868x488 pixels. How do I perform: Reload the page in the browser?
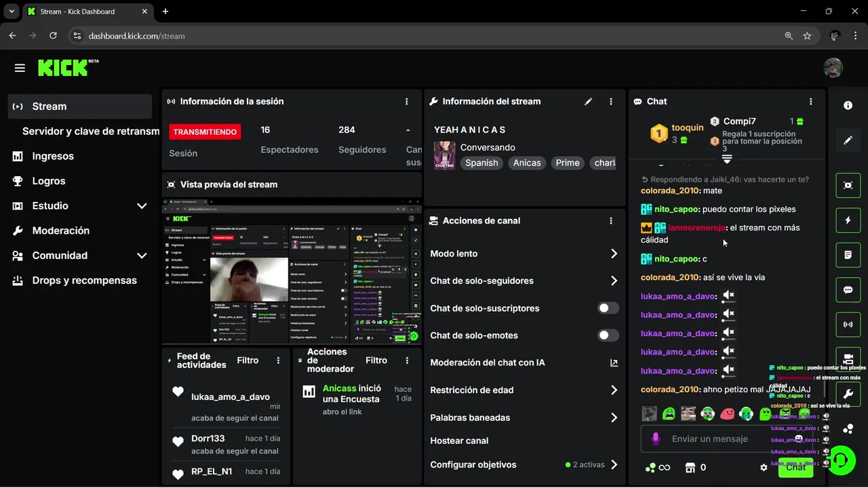point(53,36)
